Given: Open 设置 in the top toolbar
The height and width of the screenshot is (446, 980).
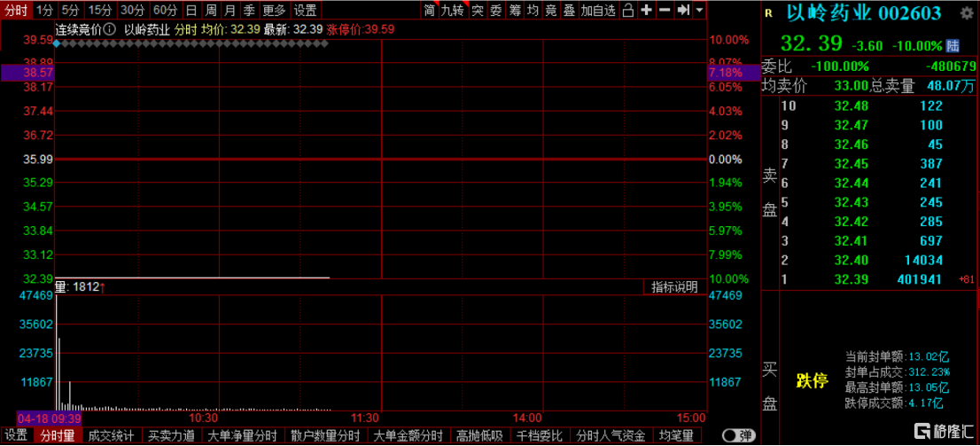Looking at the screenshot, I should pyautogui.click(x=306, y=10).
